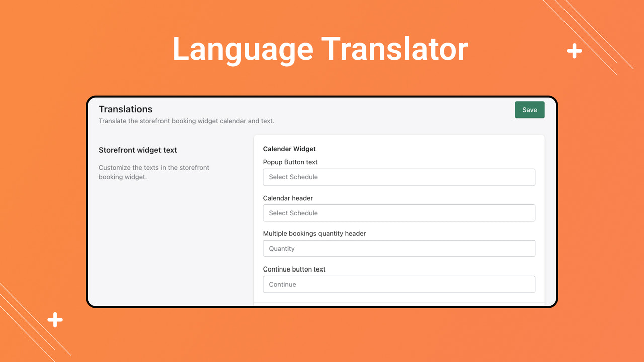Click the storefront booking widget description text
The width and height of the screenshot is (644, 362).
point(186,121)
